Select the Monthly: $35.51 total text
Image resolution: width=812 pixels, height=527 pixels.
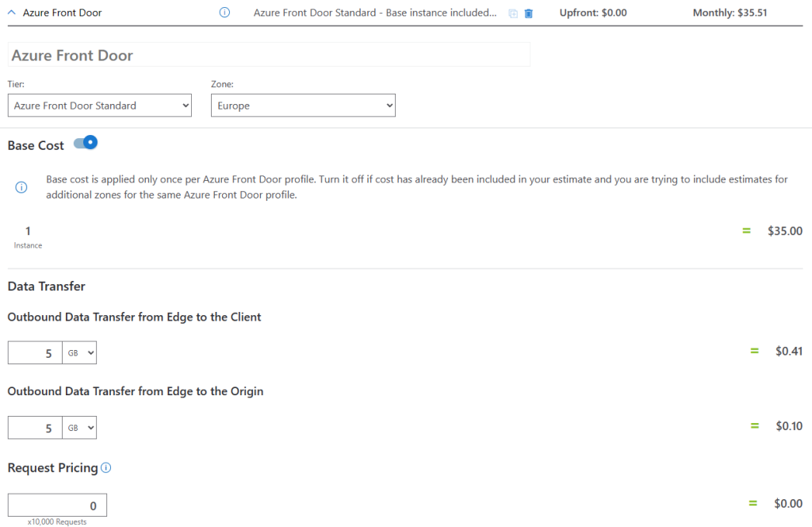tap(730, 13)
